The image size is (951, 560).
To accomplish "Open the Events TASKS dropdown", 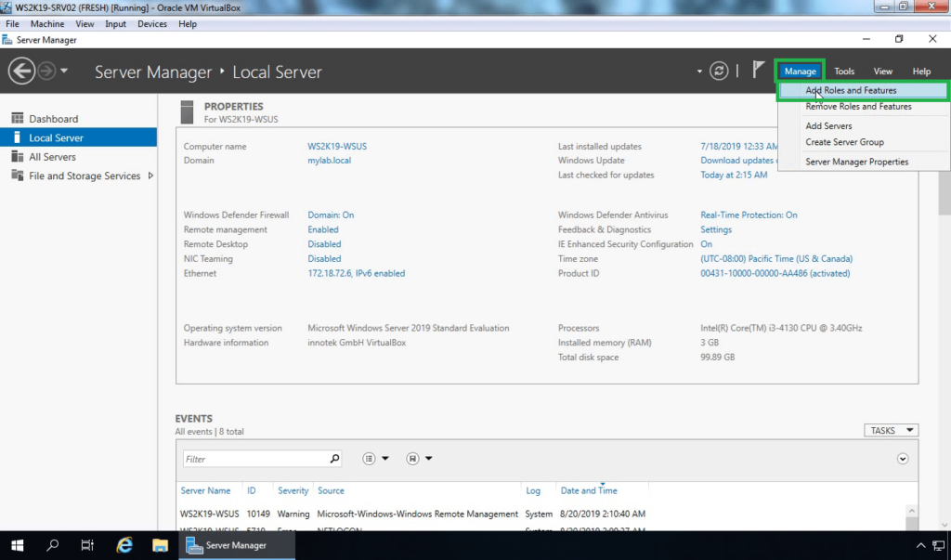I will click(891, 430).
